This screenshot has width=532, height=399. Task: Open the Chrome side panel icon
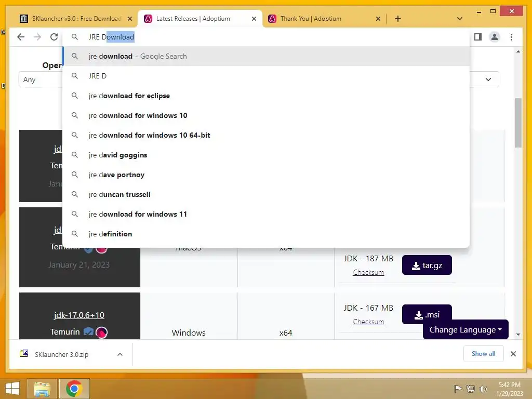point(478,37)
